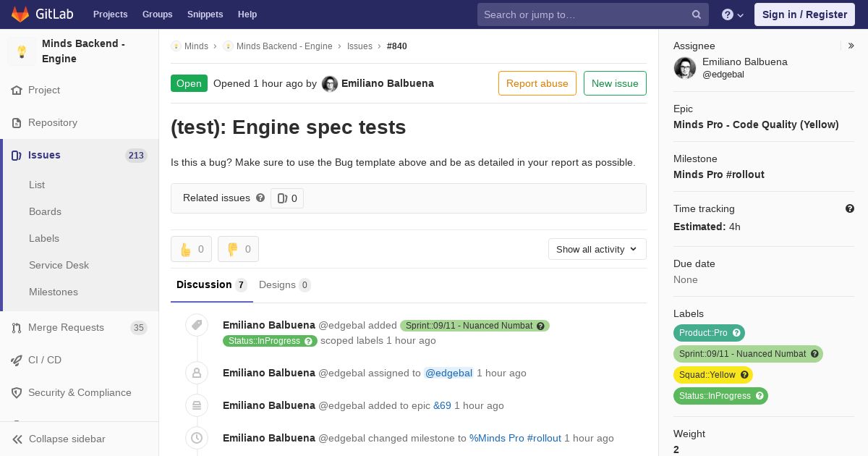Viewport: 868px width, 456px height.
Task: Open Security & Compliance sidebar item
Action: click(80, 392)
